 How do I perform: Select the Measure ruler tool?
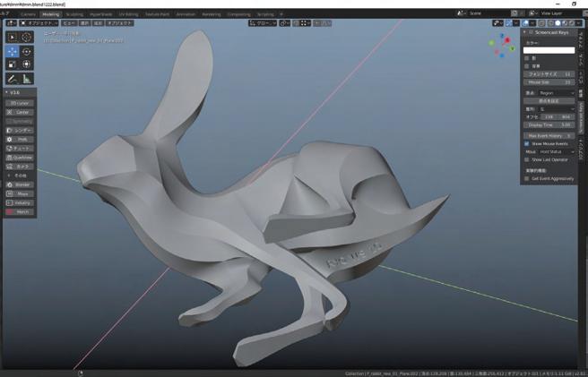pyautogui.click(x=26, y=79)
